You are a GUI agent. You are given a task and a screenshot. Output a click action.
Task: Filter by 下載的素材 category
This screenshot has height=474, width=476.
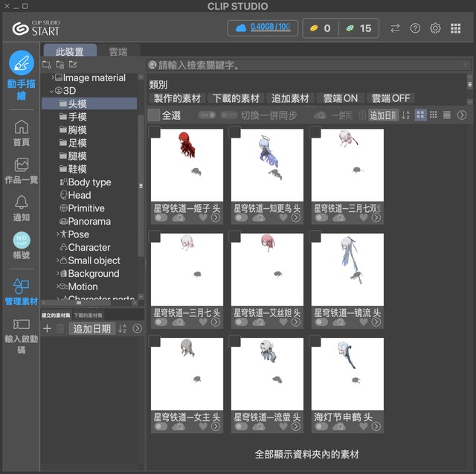point(236,98)
